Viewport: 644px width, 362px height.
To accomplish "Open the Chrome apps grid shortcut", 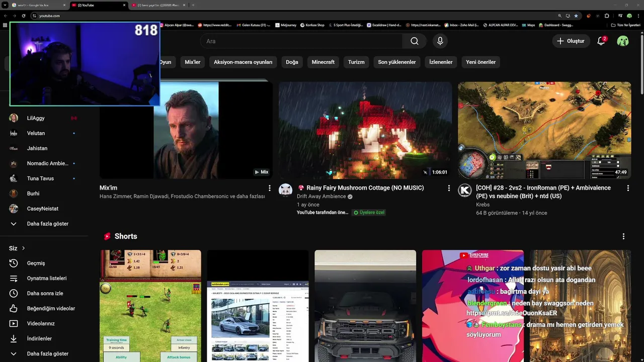I will [x=5, y=25].
